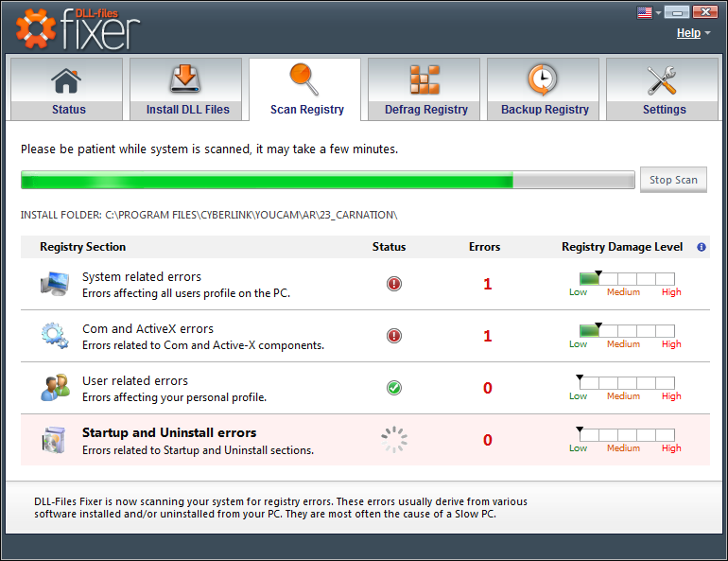
Task: Click the Status column header
Action: click(390, 247)
